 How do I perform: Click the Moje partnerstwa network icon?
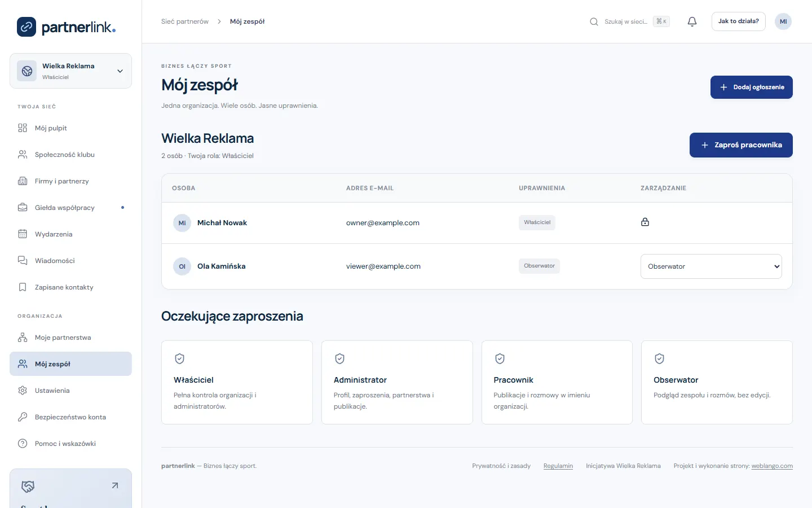[23, 338]
